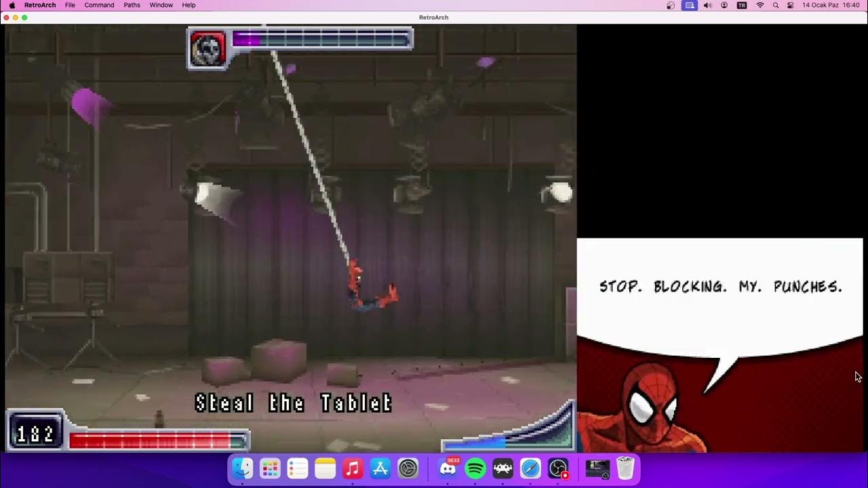Click the OBS status icon in menu bar

click(x=671, y=5)
